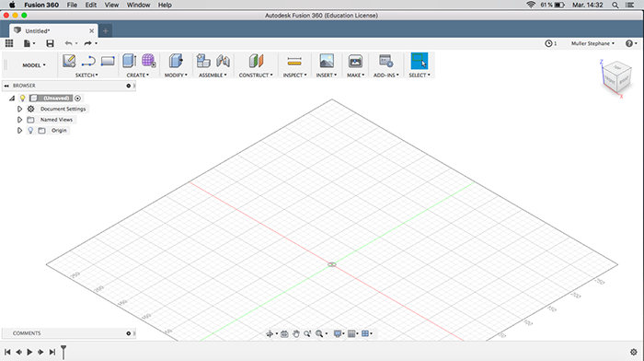Open the ASSEMBLE dropdown menu
This screenshot has width=644, height=361.
pyautogui.click(x=213, y=76)
